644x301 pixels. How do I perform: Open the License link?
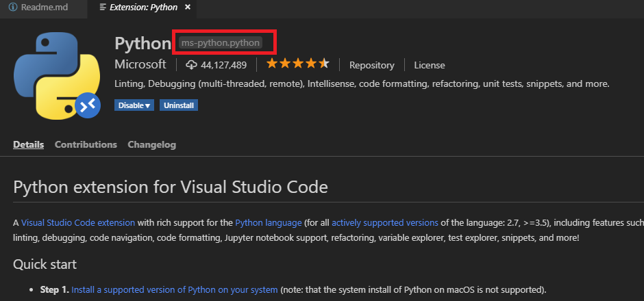coord(429,65)
